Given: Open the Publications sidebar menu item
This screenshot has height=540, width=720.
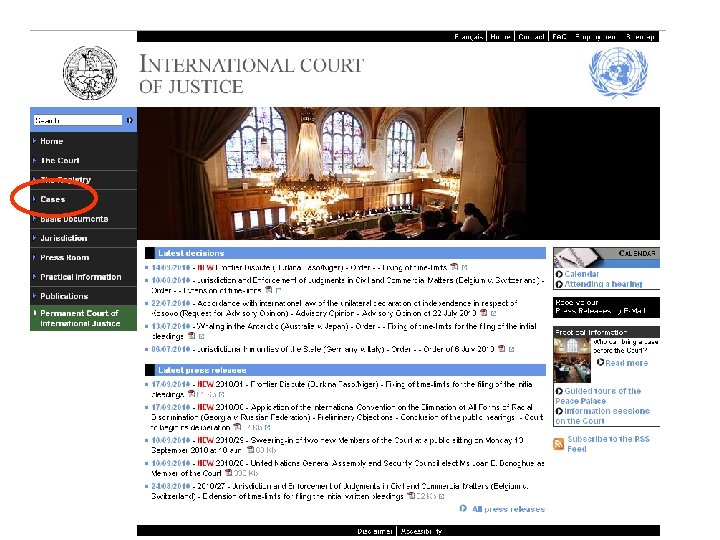Looking at the screenshot, I should 83,296.
